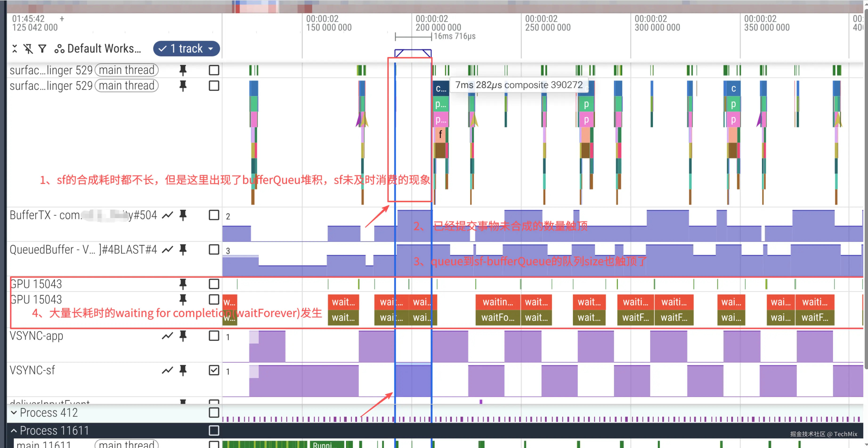Click the collapse all tracks icon
Screen dimensions: 868x448
click(15, 49)
